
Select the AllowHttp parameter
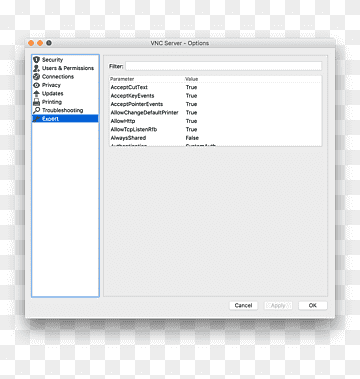coord(123,121)
